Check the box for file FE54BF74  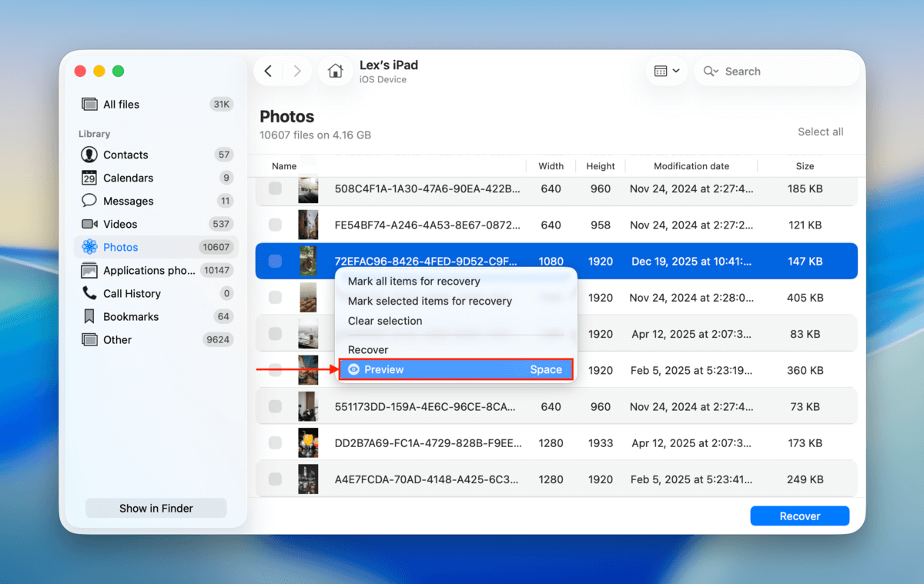tap(275, 225)
